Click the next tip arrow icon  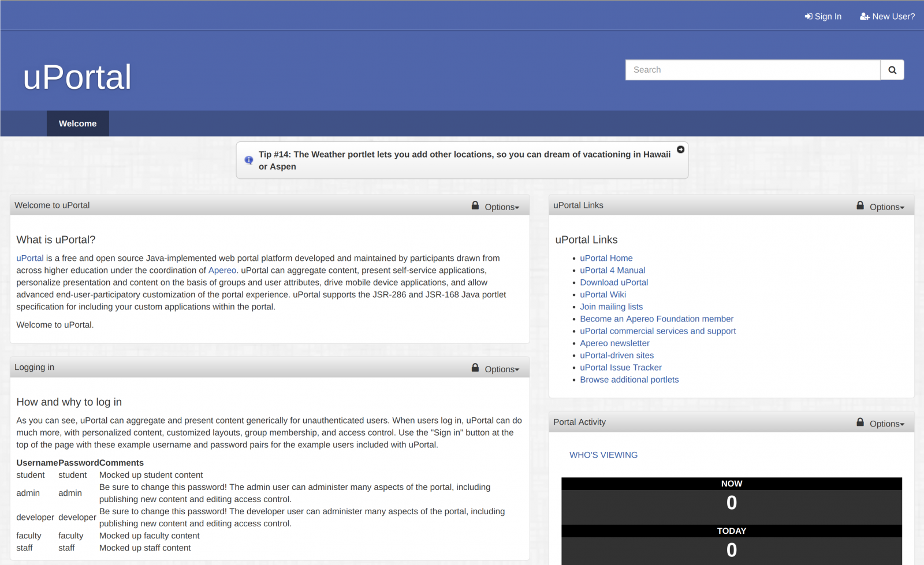tap(681, 149)
